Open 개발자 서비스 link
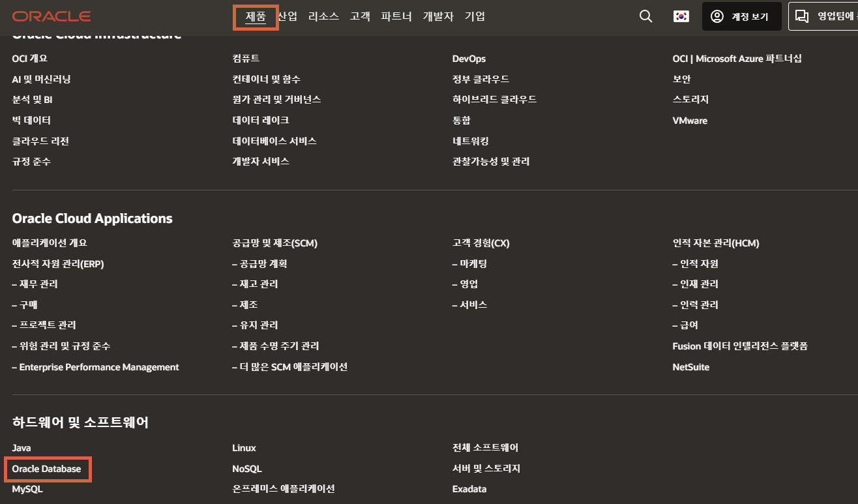This screenshot has height=504, width=858. pos(261,161)
